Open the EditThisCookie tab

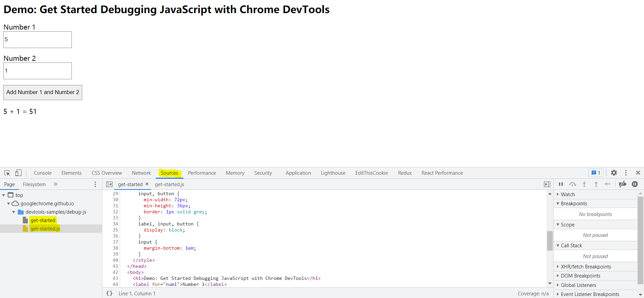pos(372,173)
